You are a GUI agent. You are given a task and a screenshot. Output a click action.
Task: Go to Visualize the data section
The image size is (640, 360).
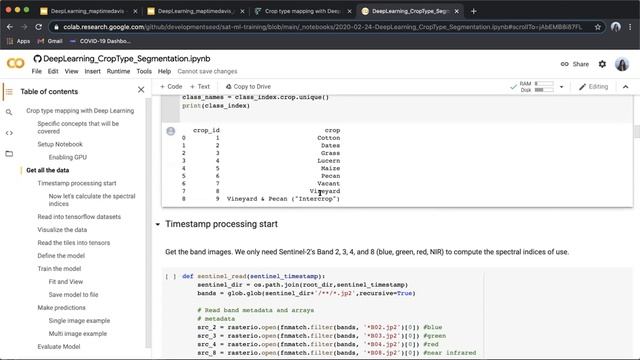click(x=62, y=230)
